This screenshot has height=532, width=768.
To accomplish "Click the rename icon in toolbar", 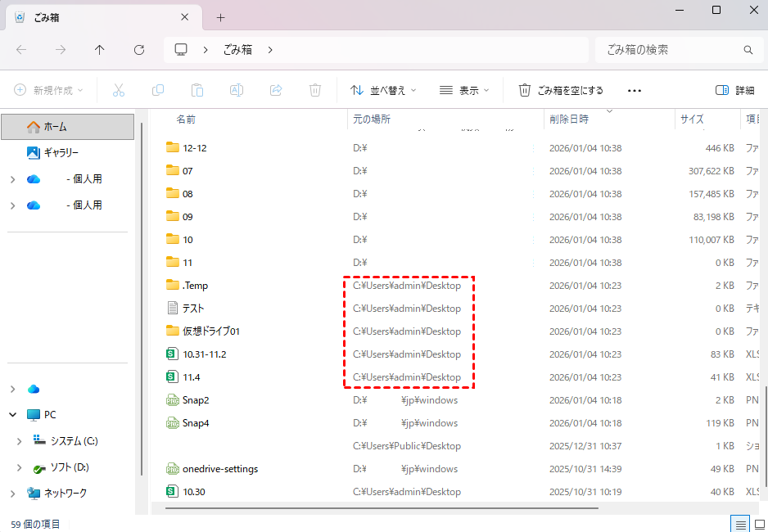I will 237,90.
